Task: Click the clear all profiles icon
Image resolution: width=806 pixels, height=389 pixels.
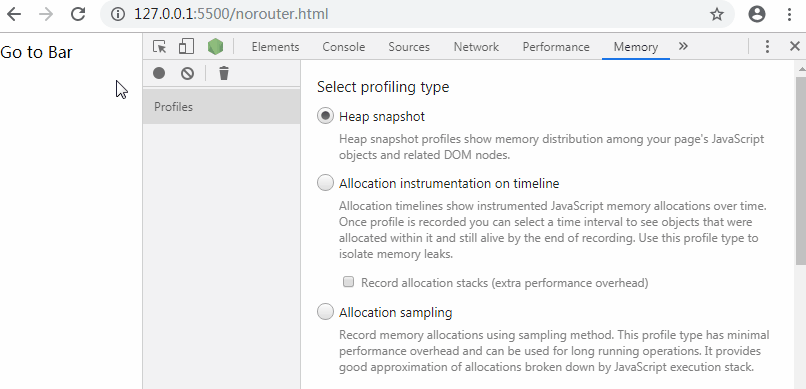Action: 188,73
